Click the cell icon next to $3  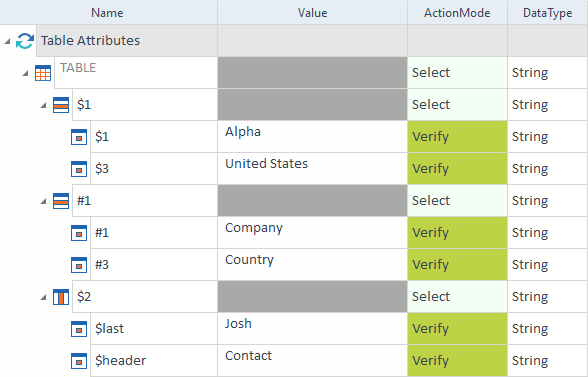79,169
